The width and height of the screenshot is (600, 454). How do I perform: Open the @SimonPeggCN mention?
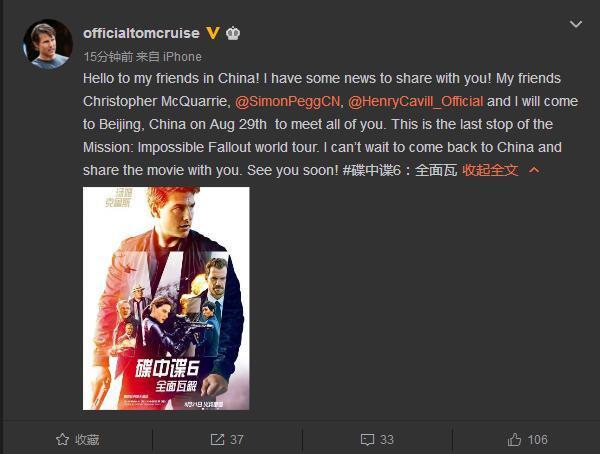[287, 101]
